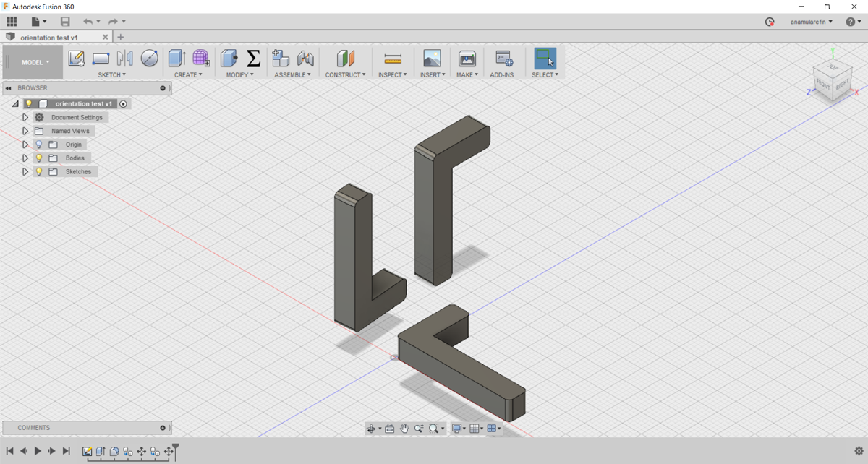Click the Measure ruler icon
Screen dimensions: 868x464
pyautogui.click(x=393, y=59)
